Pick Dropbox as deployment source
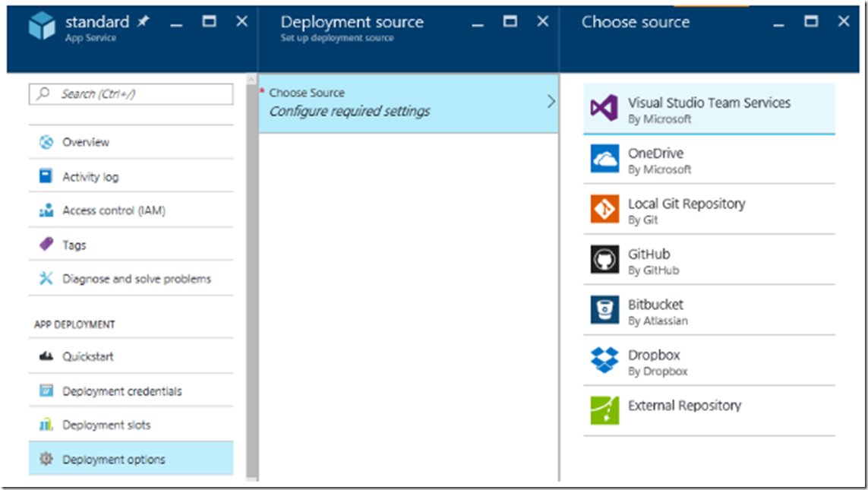This screenshot has width=868, height=490. [x=709, y=360]
